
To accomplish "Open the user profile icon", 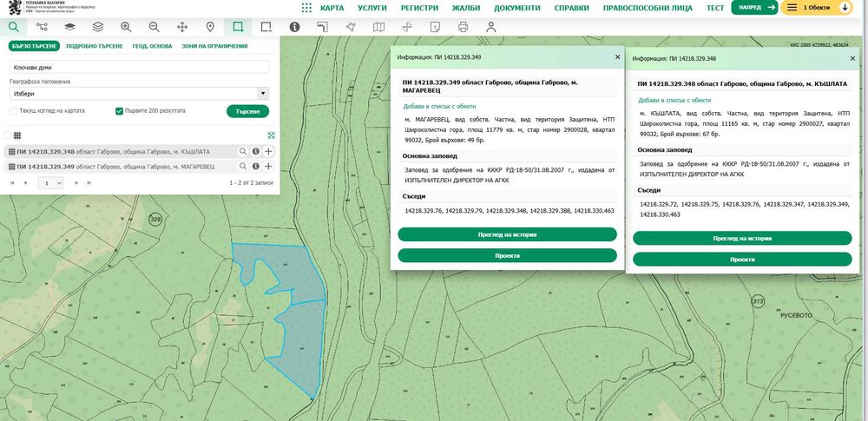I will tap(491, 27).
